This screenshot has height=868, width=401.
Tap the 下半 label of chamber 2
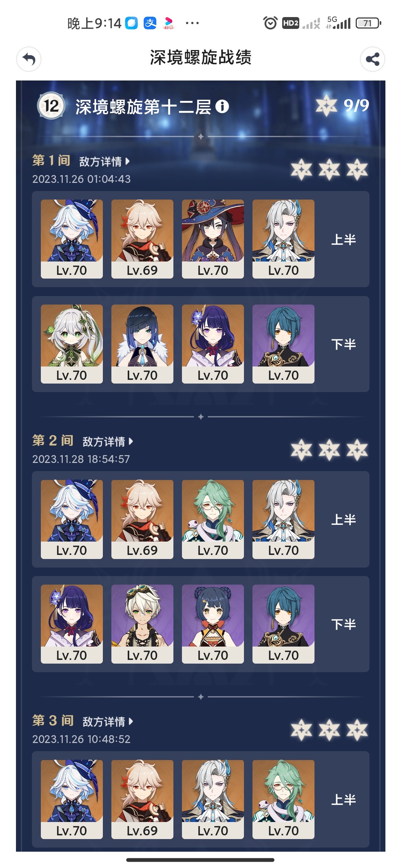(x=343, y=624)
